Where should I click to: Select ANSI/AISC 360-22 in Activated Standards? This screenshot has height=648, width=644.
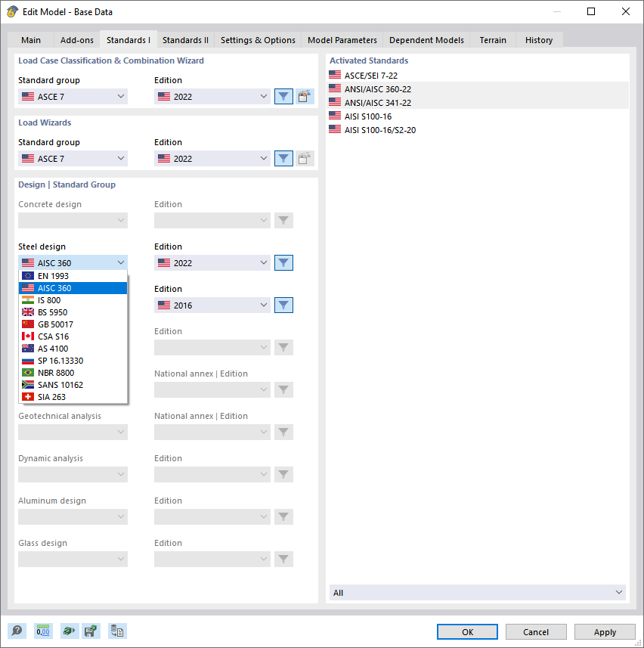click(478, 89)
